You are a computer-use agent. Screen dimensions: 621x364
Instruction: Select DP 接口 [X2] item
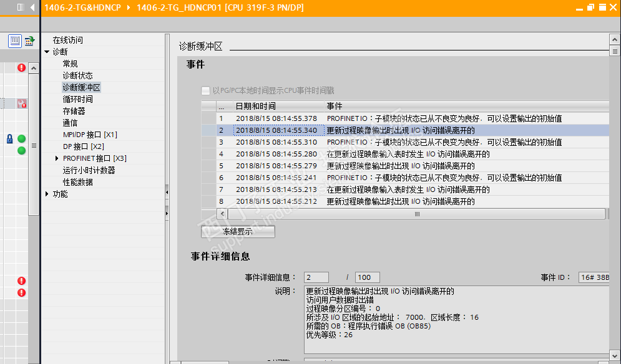click(x=84, y=147)
